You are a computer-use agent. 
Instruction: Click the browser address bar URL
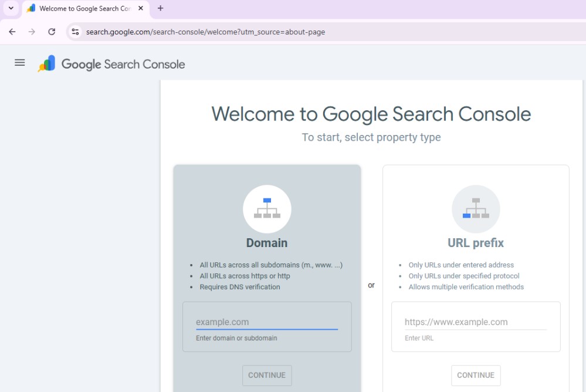tap(205, 32)
